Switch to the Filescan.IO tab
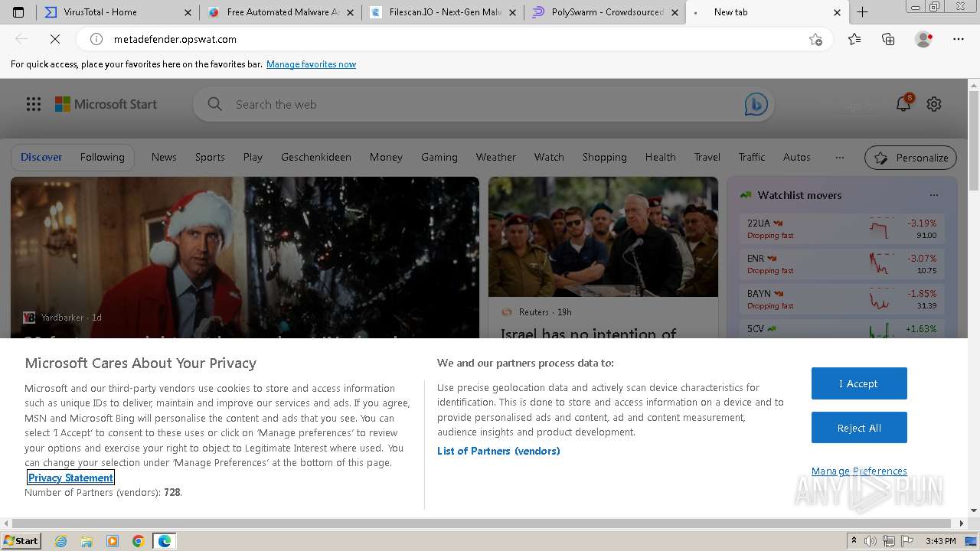Viewport: 980px width, 551px height. pyautogui.click(x=443, y=12)
